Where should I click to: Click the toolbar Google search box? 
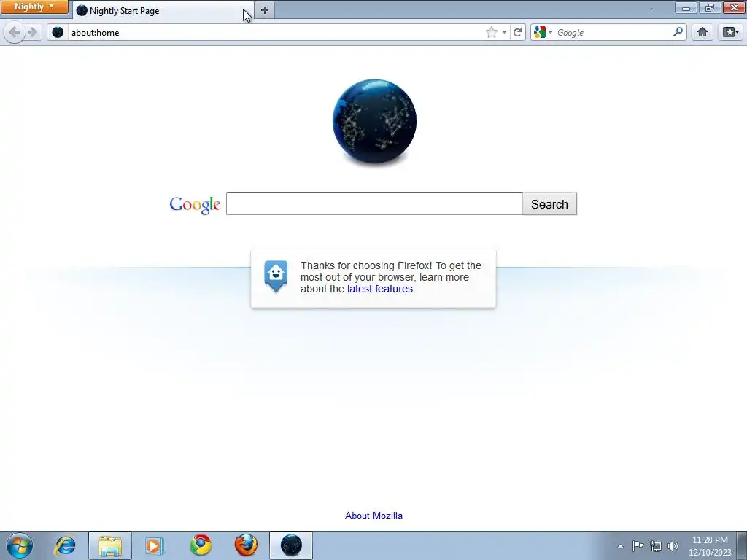point(613,32)
